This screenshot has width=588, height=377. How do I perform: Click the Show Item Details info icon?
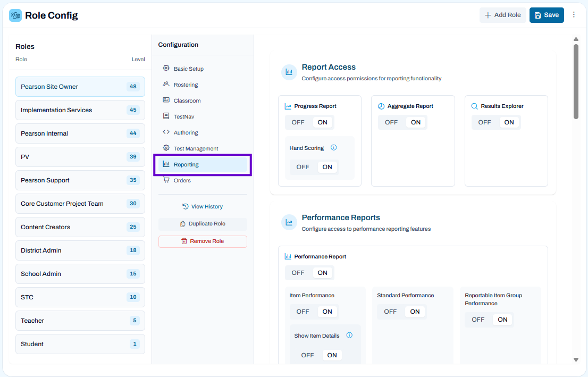click(x=349, y=335)
